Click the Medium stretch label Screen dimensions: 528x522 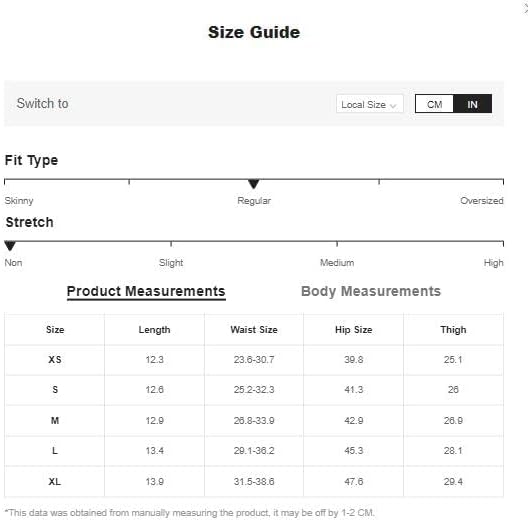(337, 263)
